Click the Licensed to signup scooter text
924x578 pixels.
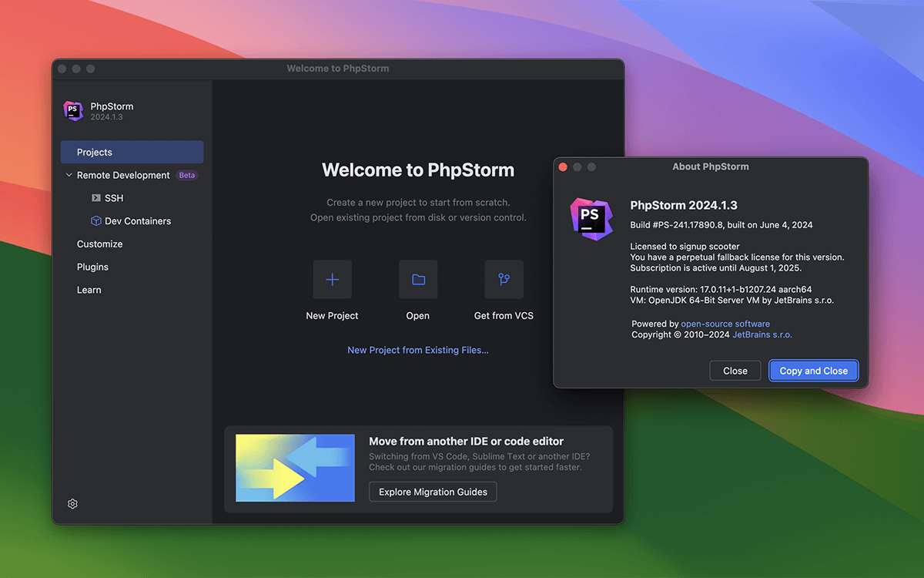pyautogui.click(x=685, y=247)
